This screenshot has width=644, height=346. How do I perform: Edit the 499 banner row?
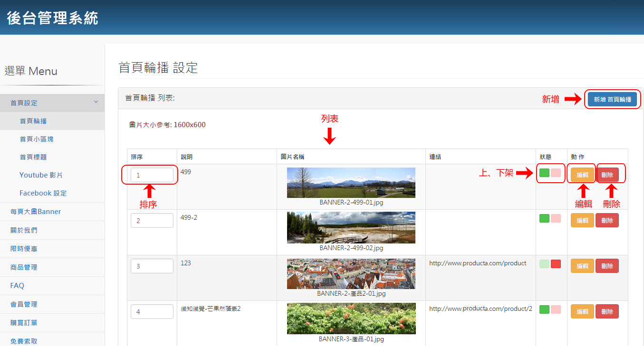582,175
